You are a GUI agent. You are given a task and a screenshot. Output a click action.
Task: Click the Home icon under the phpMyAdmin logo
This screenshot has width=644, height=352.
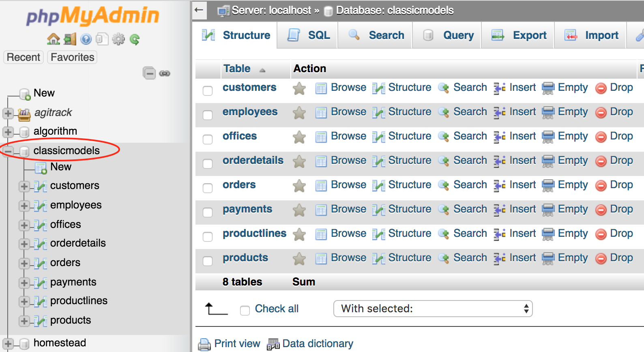[x=53, y=39]
